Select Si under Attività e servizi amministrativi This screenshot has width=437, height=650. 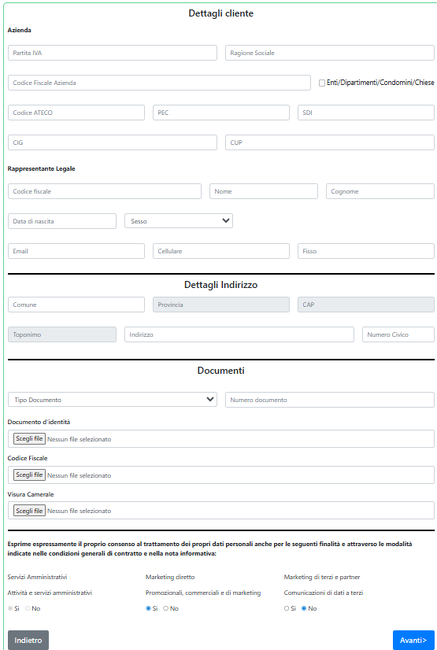click(10, 609)
